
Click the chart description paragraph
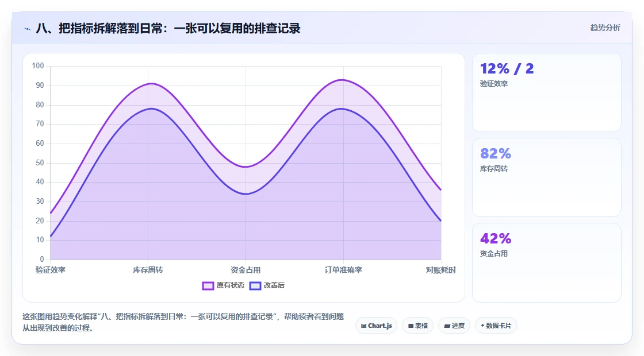click(x=183, y=322)
